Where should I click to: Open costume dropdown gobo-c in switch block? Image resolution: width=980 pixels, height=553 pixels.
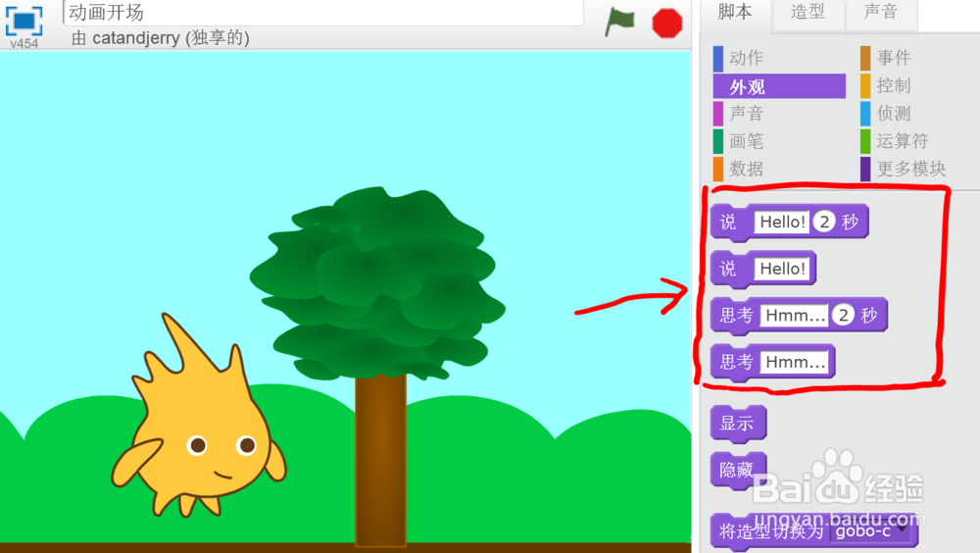871,531
